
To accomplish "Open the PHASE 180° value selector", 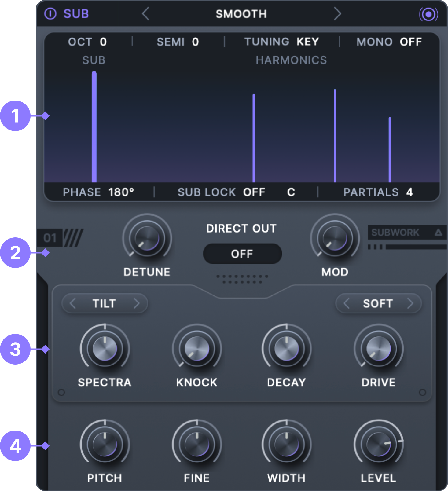I will point(121,192).
